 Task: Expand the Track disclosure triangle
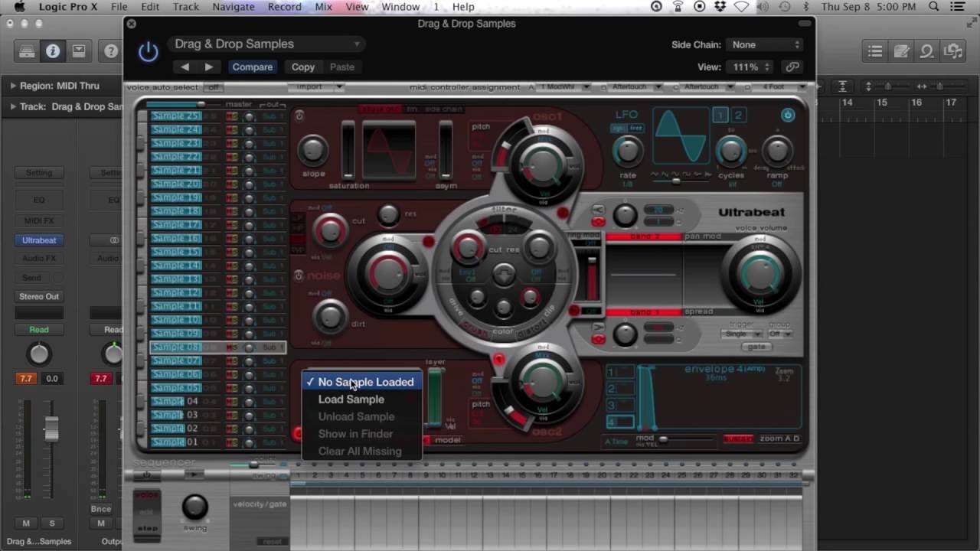(x=13, y=106)
